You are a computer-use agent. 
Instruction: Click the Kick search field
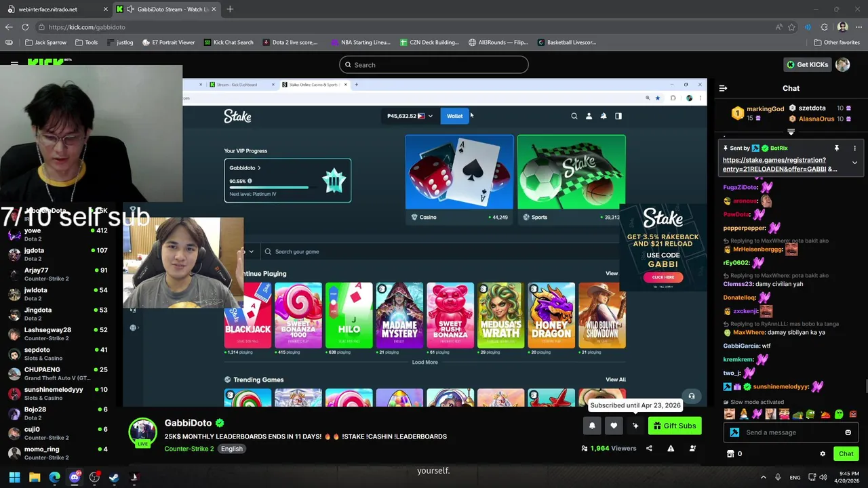click(x=434, y=65)
